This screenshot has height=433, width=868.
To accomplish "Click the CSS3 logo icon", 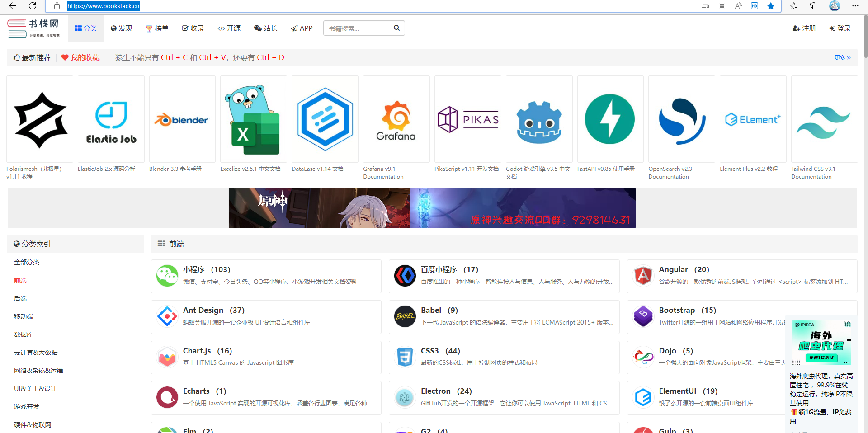I will coord(405,357).
